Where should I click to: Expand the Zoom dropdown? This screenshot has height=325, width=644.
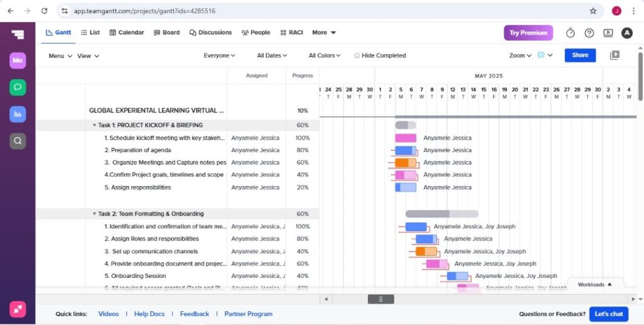coord(520,55)
